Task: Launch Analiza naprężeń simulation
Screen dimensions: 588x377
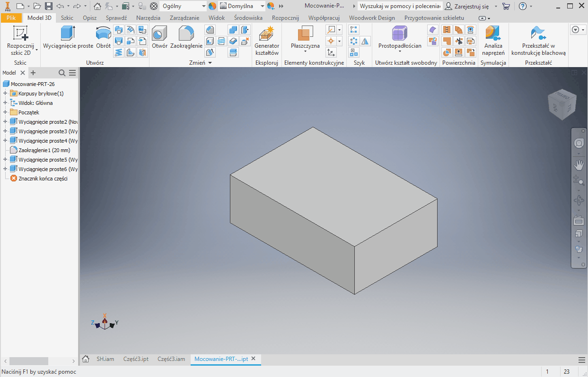Action: (x=493, y=41)
